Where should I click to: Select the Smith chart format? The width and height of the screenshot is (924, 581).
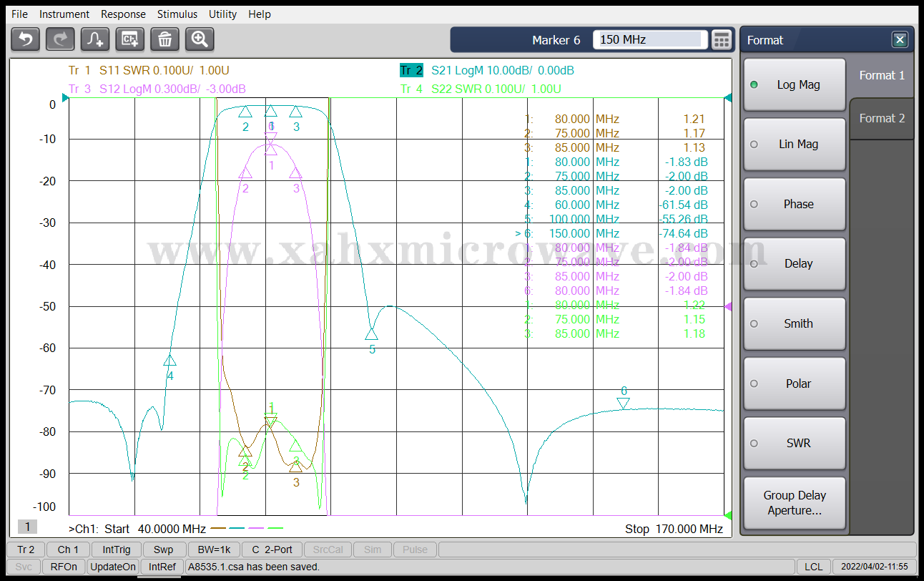pyautogui.click(x=795, y=323)
